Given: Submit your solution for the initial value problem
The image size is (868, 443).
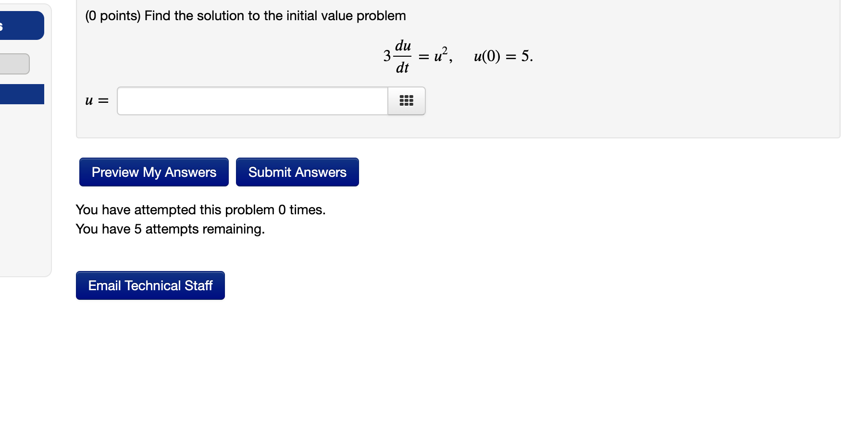Looking at the screenshot, I should coord(297,172).
